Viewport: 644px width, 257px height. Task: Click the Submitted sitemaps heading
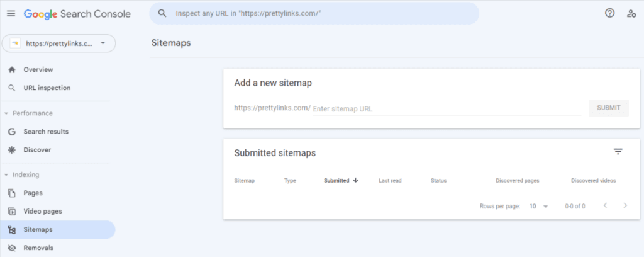[x=275, y=153]
